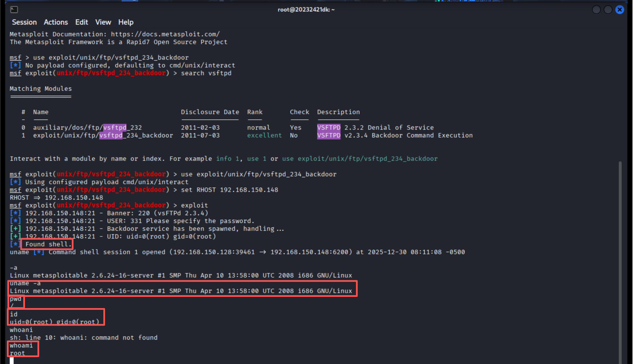The image size is (633, 364).
Task: Open the View menu
Action: pyautogui.click(x=103, y=22)
